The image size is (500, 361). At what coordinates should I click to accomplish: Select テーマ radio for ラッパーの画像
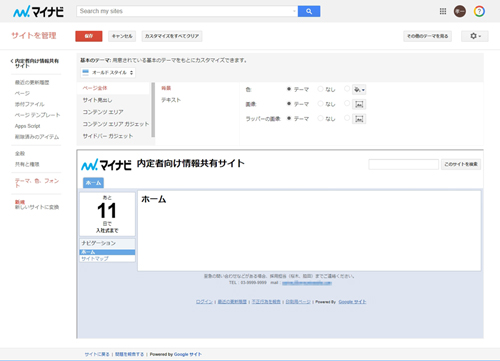[289, 118]
